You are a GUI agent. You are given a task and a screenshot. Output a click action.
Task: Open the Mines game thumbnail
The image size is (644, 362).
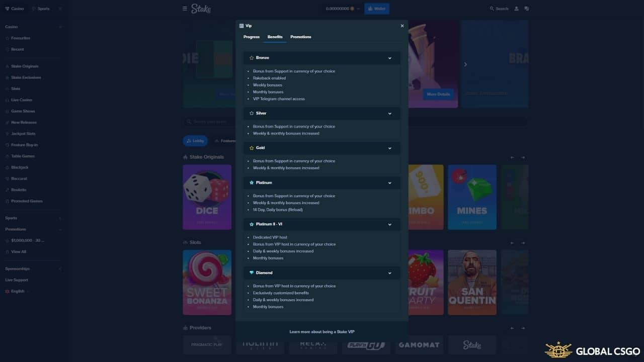(472, 197)
